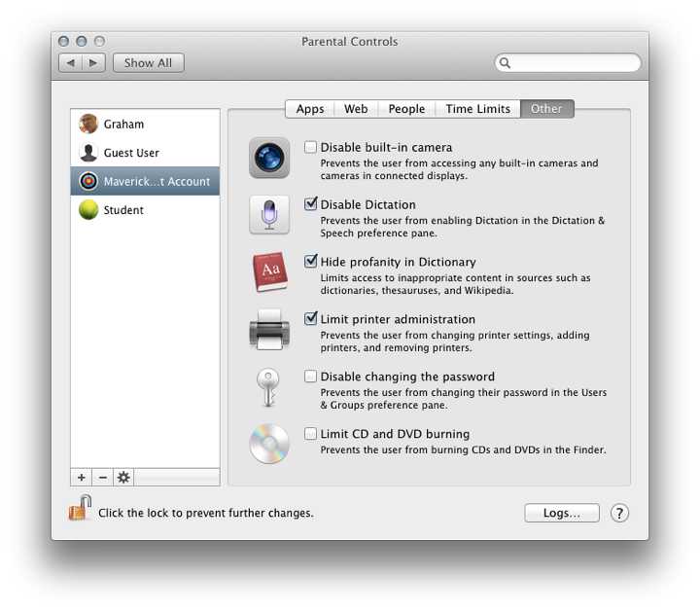
Task: Click the password key icon
Action: 268,387
